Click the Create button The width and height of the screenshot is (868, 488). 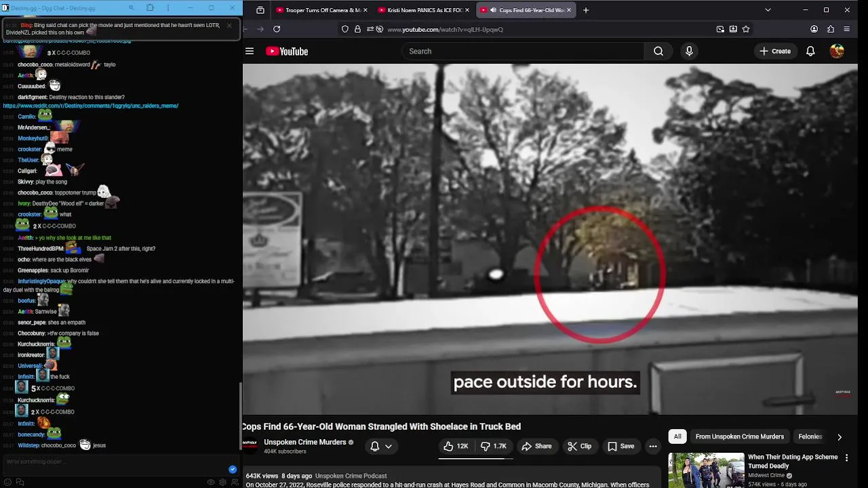(775, 52)
